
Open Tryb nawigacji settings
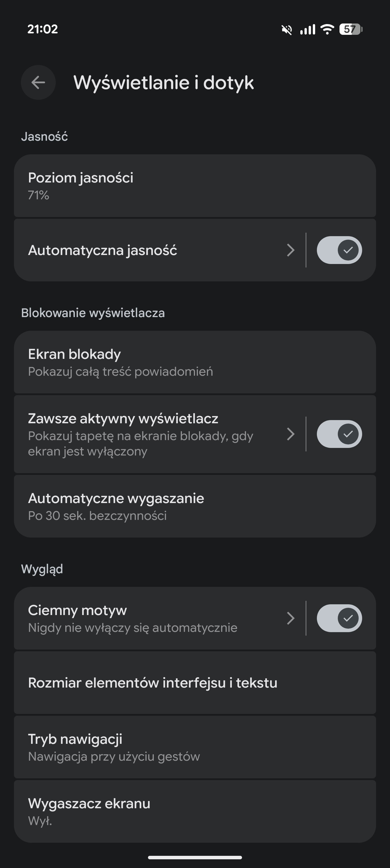[195, 747]
